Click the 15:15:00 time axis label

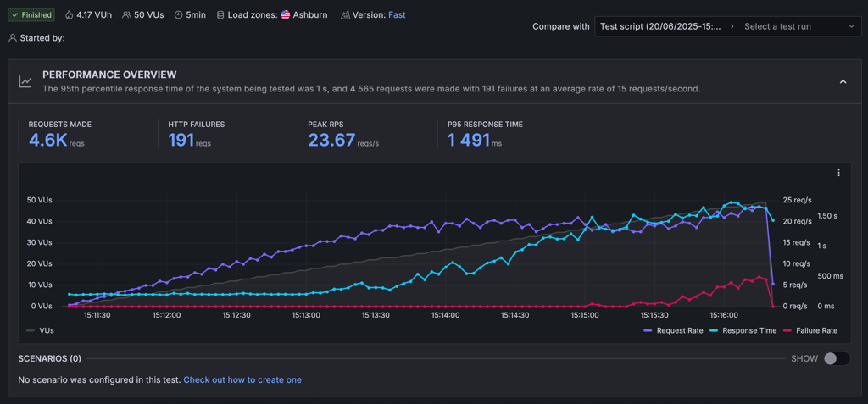coord(585,315)
